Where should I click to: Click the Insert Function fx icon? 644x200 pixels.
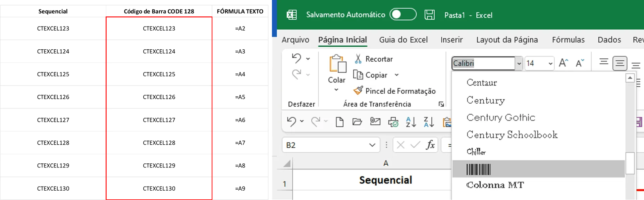click(430, 145)
